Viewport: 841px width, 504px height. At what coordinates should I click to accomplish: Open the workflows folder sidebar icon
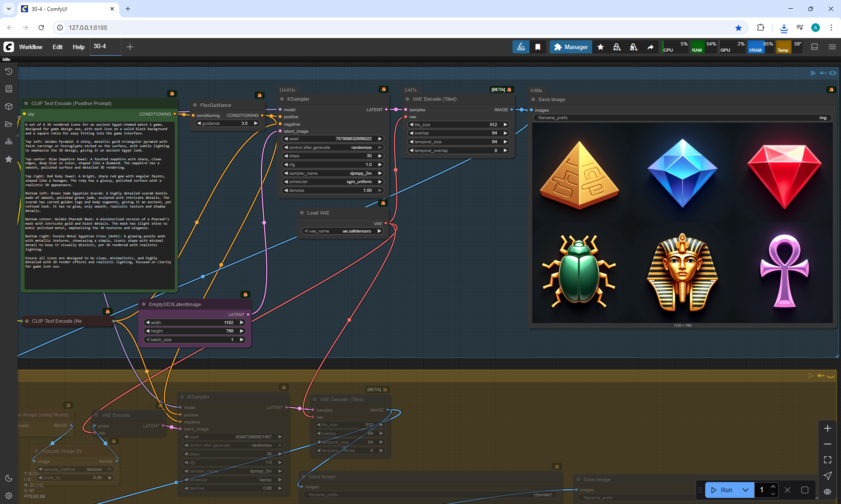point(9,124)
